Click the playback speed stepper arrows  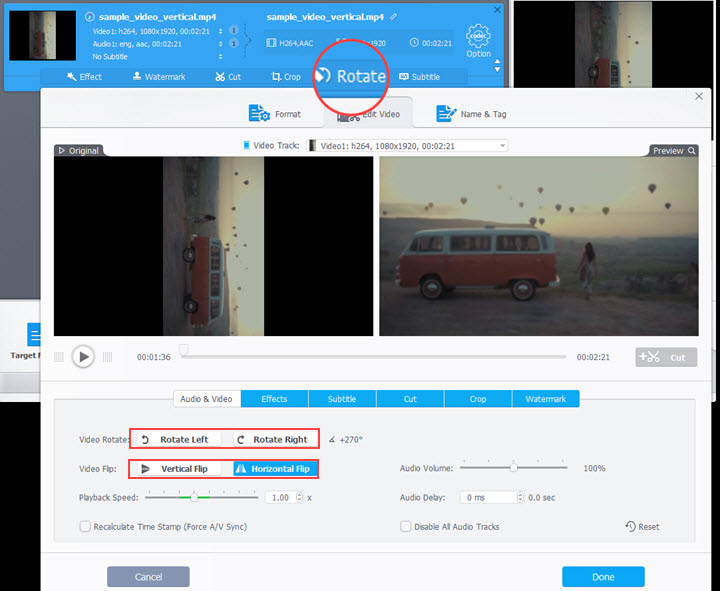pyautogui.click(x=299, y=497)
